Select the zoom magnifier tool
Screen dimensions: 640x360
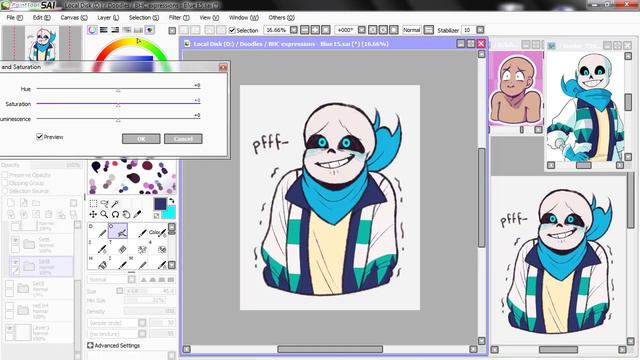(x=104, y=214)
